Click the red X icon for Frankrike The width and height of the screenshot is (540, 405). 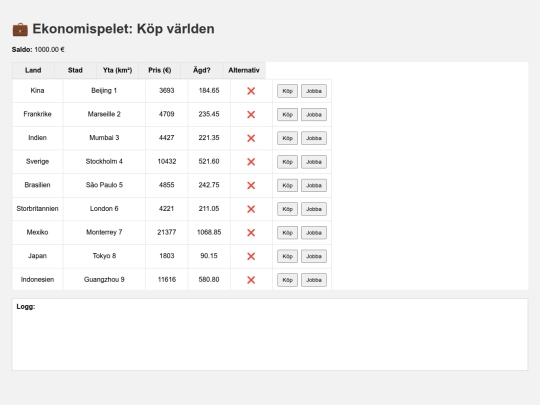click(x=251, y=114)
